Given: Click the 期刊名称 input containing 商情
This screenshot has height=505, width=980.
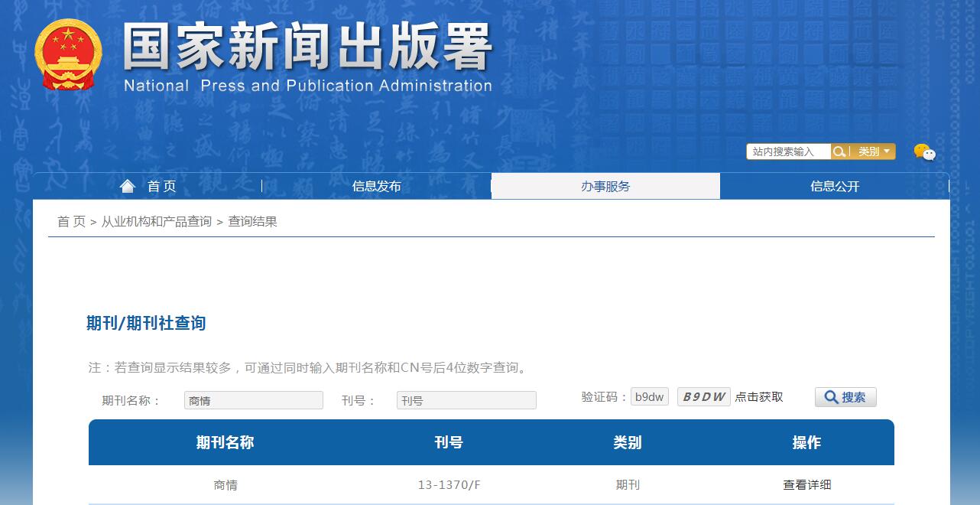Looking at the screenshot, I should click(x=253, y=399).
